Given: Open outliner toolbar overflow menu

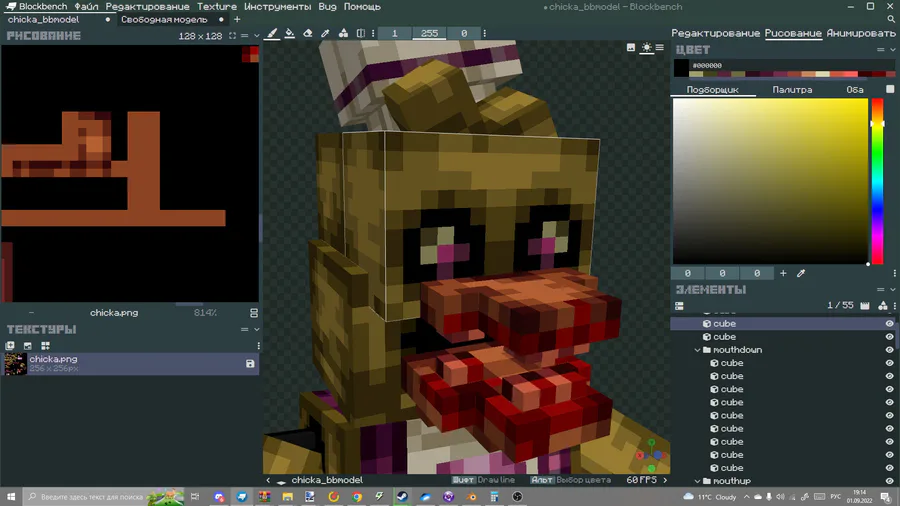Looking at the screenshot, I should pyautogui.click(x=894, y=306).
